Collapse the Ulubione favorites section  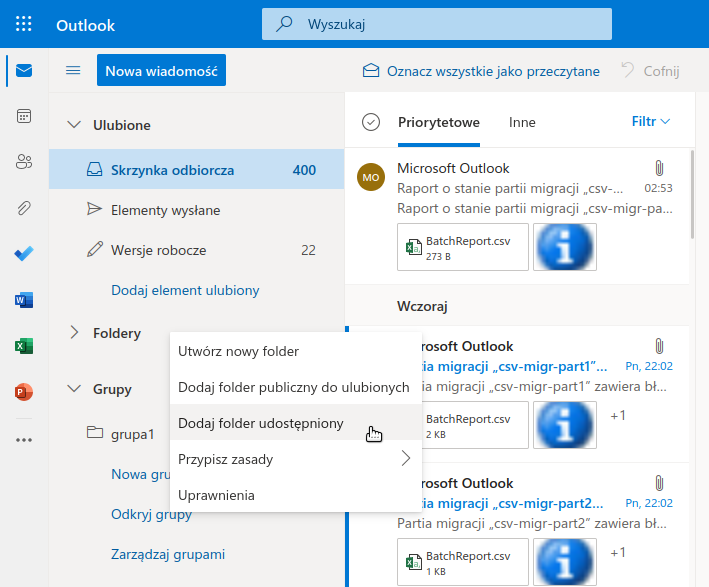[x=73, y=125]
